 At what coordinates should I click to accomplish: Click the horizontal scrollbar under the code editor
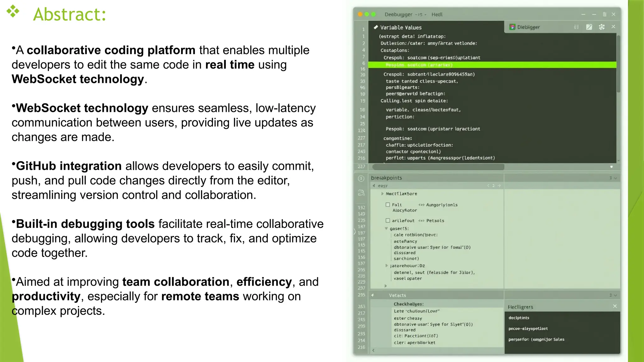[438, 167]
